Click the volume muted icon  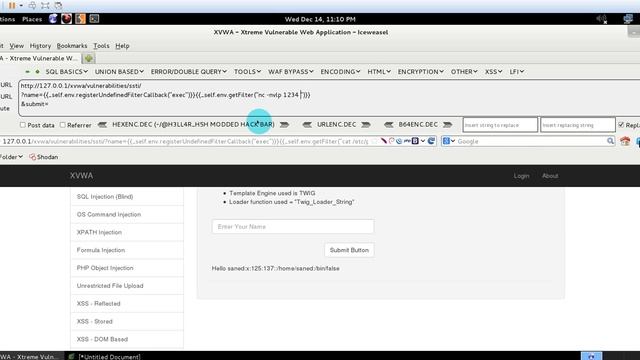click(x=602, y=19)
